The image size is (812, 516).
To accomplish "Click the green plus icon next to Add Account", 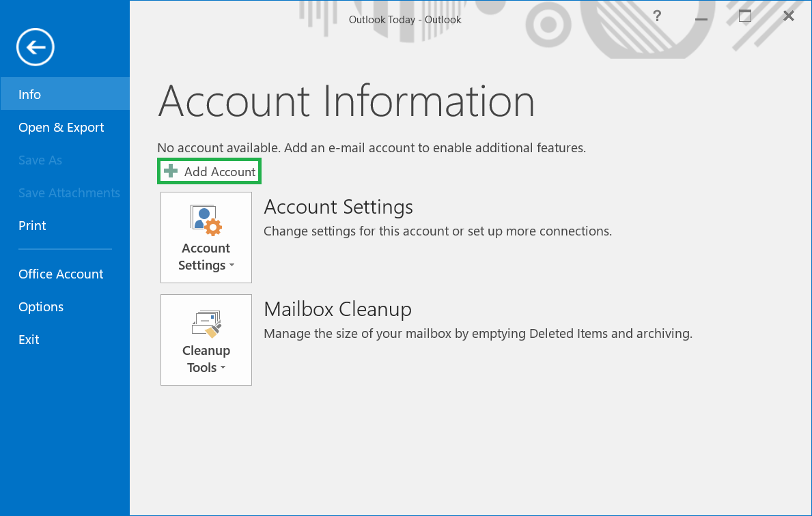I will (x=170, y=171).
